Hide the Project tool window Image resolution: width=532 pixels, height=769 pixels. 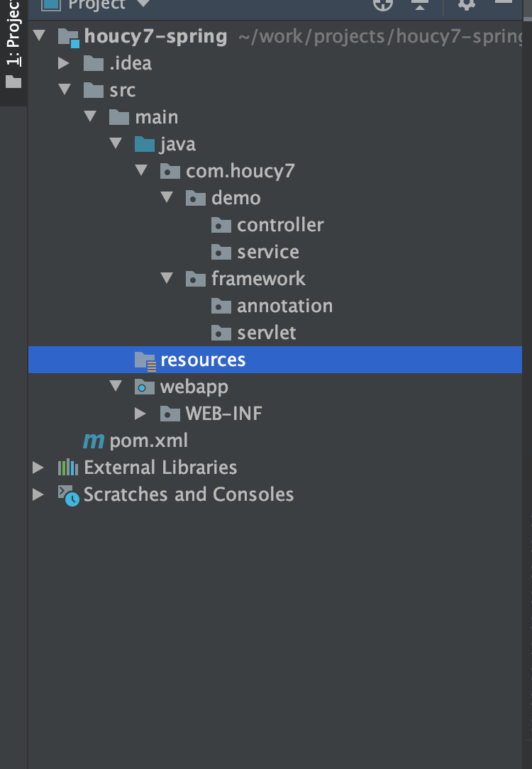504,3
